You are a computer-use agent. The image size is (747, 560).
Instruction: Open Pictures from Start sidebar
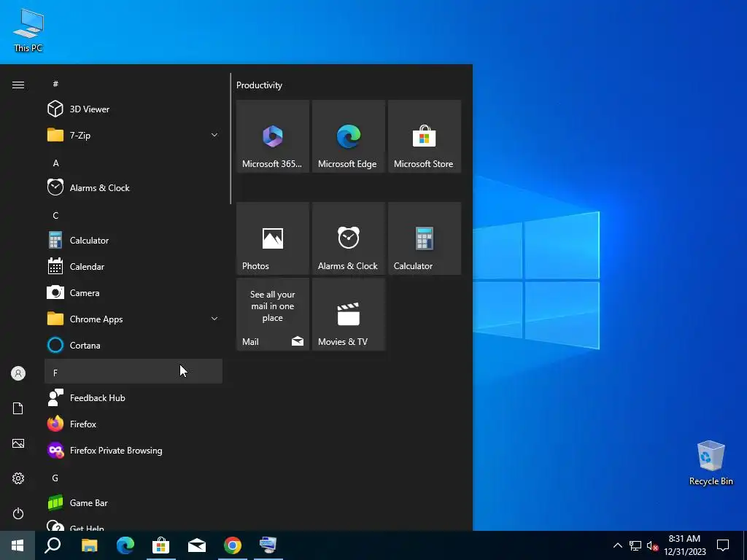click(18, 443)
